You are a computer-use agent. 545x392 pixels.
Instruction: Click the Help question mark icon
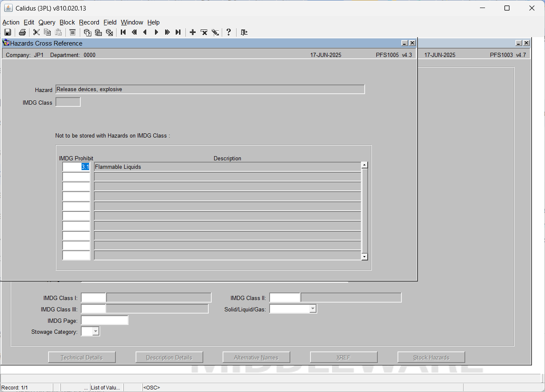pos(229,32)
